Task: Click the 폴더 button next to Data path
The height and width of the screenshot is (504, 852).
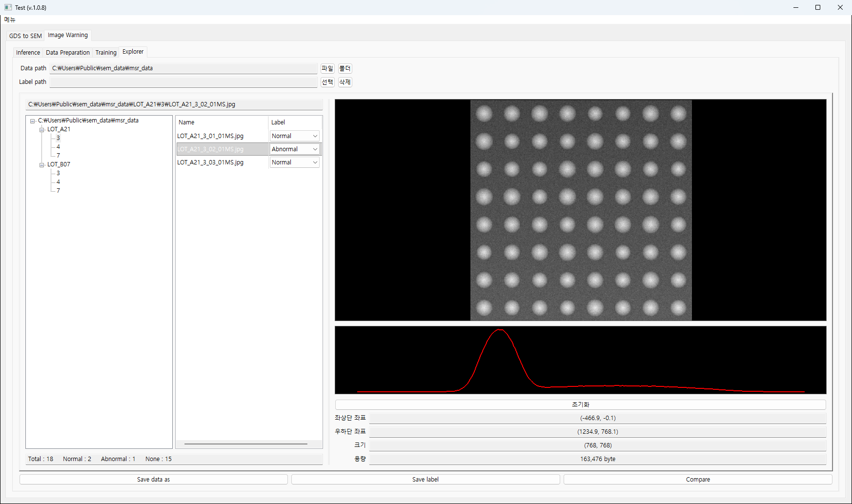Action: click(x=345, y=68)
